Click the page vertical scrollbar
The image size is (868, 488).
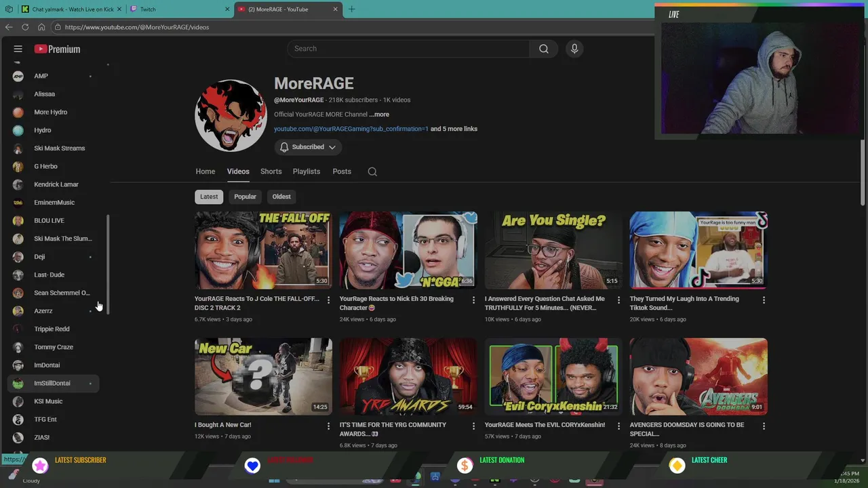click(863, 173)
